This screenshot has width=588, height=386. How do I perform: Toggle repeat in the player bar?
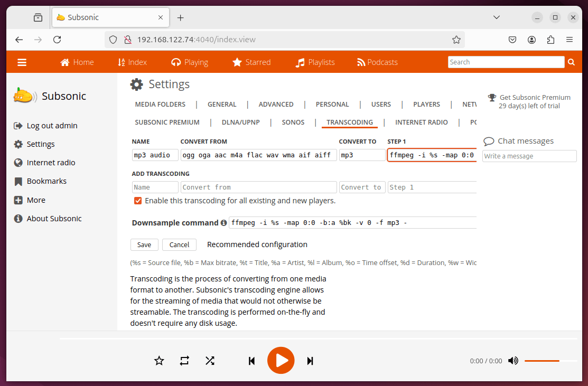(184, 361)
